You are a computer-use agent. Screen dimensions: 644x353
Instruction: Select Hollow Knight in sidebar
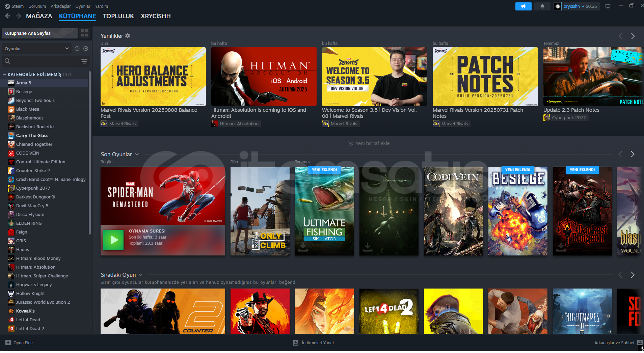(45, 293)
